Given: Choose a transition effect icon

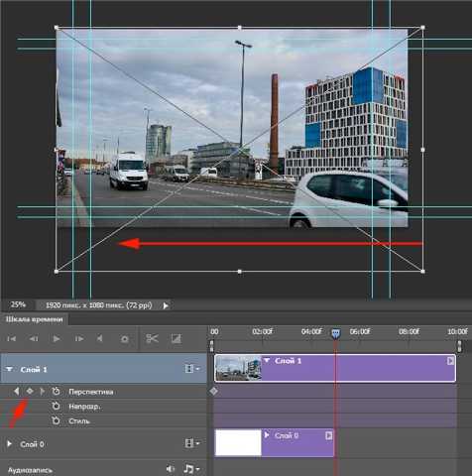Looking at the screenshot, I should [176, 339].
